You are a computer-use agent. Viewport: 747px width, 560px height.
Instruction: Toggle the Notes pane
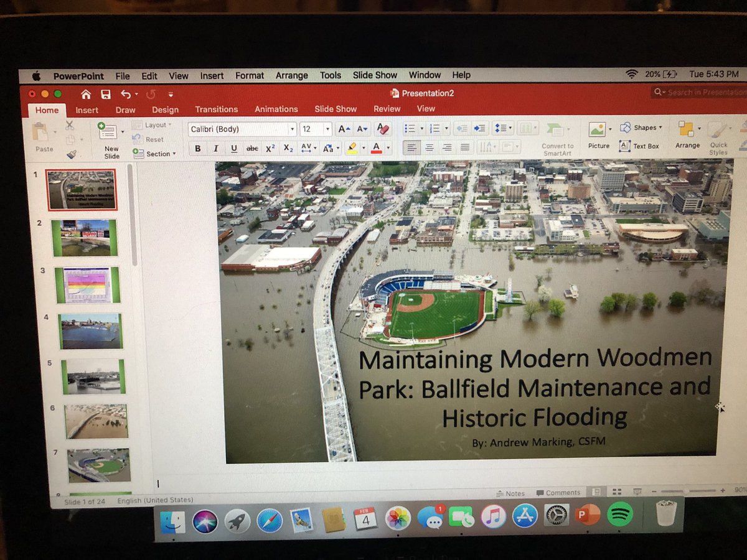(510, 493)
